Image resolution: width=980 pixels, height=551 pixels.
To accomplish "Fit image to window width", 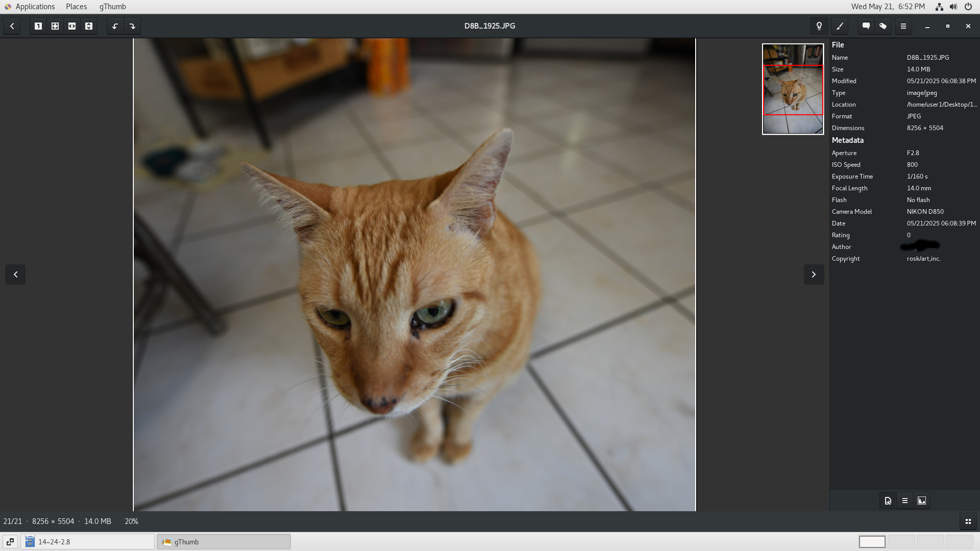I will click(x=72, y=26).
